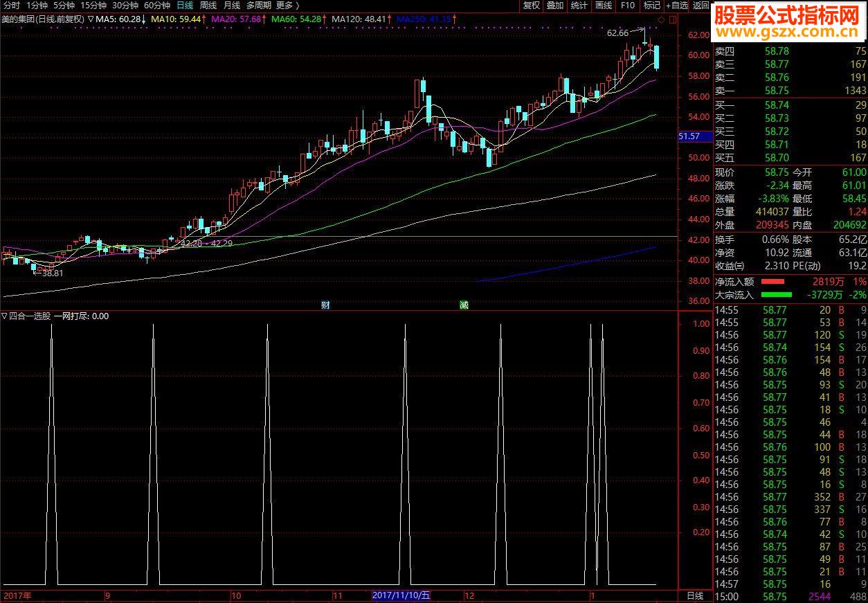Click the 买四 58.71 order row

tap(790, 145)
